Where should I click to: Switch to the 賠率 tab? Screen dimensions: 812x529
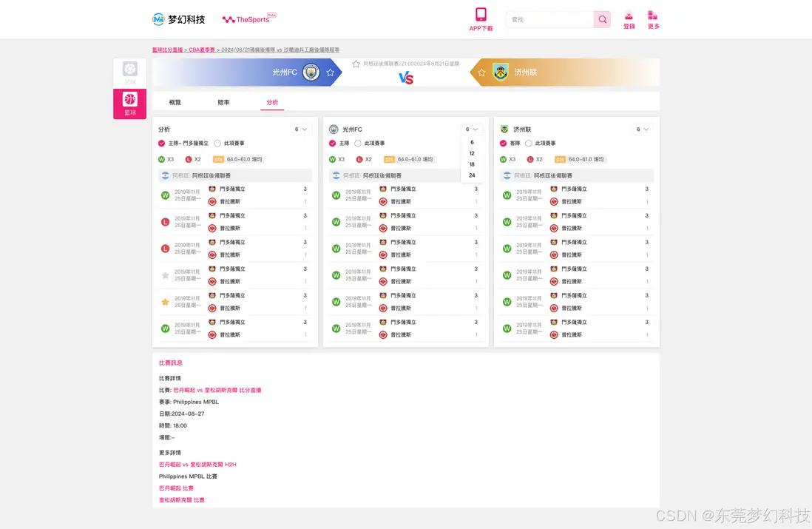tap(224, 102)
